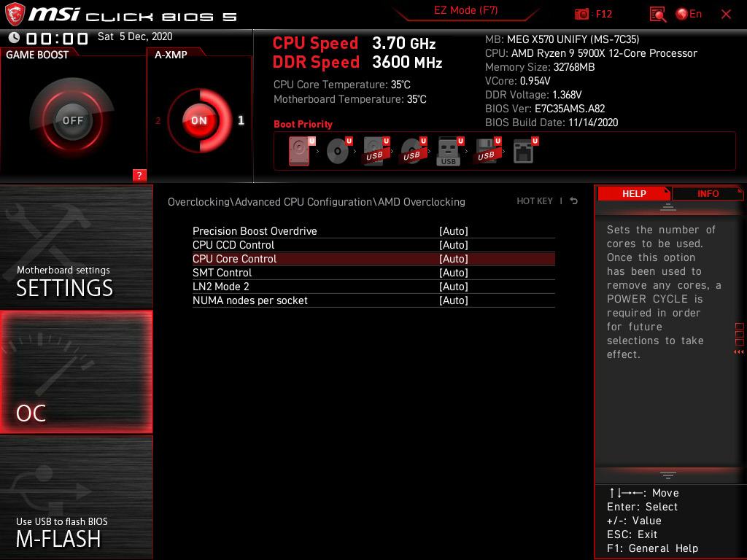Click the DDR Speed 3600 MHz readout
Viewport: 747px width, 560px height.
(357, 63)
